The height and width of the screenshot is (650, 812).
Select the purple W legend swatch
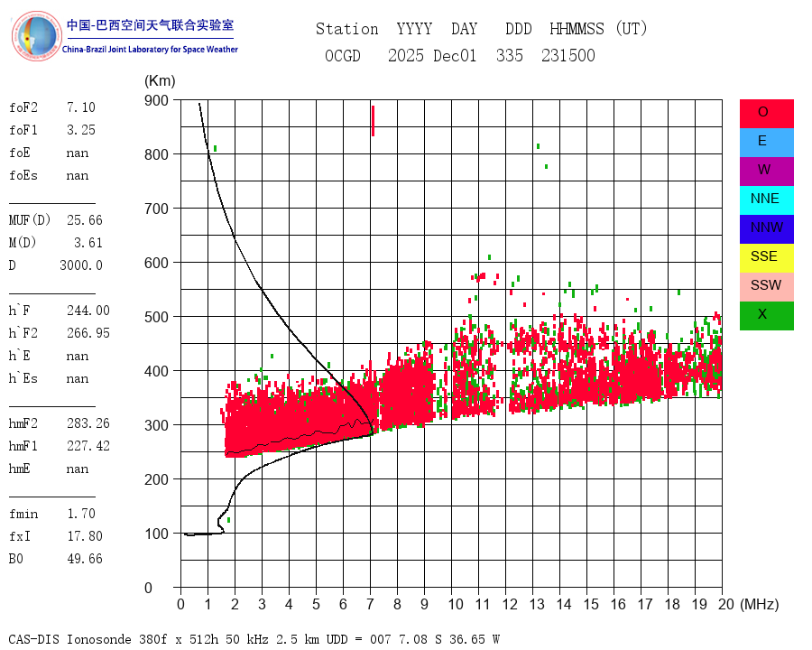766,171
